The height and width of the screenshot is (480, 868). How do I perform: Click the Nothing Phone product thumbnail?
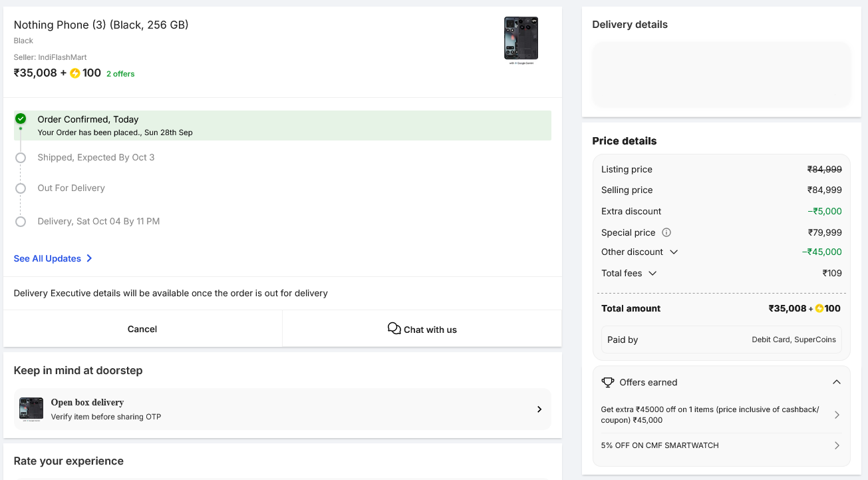coord(521,38)
